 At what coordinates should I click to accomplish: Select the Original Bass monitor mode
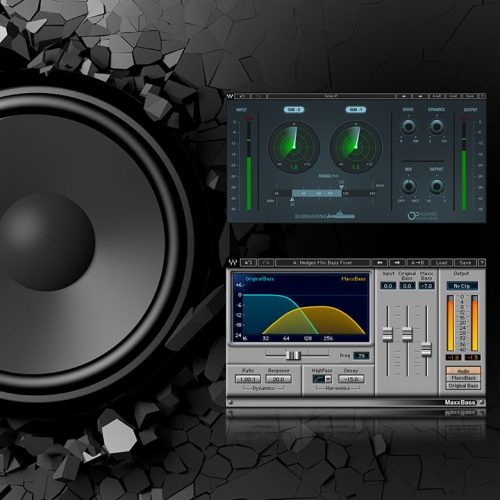pos(463,386)
